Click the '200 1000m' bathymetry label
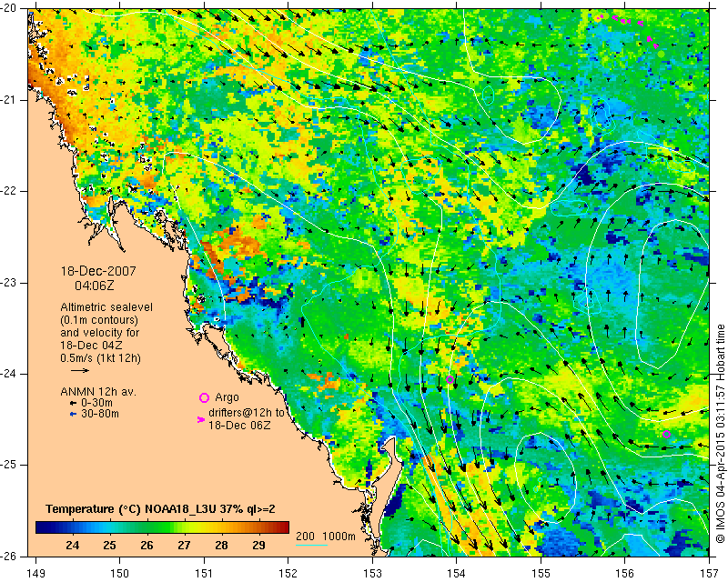The height and width of the screenshot is (582, 728). [x=326, y=537]
